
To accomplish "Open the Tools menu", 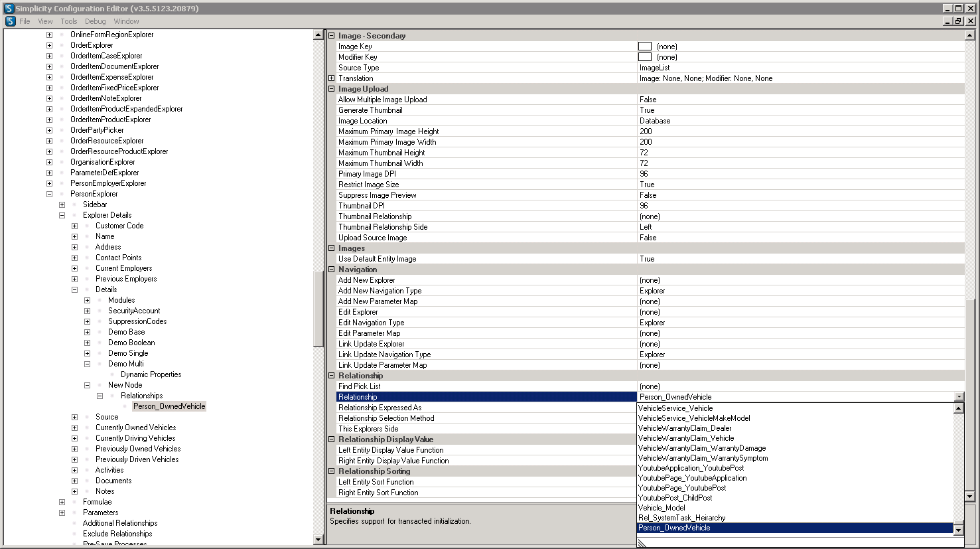I will [x=69, y=21].
